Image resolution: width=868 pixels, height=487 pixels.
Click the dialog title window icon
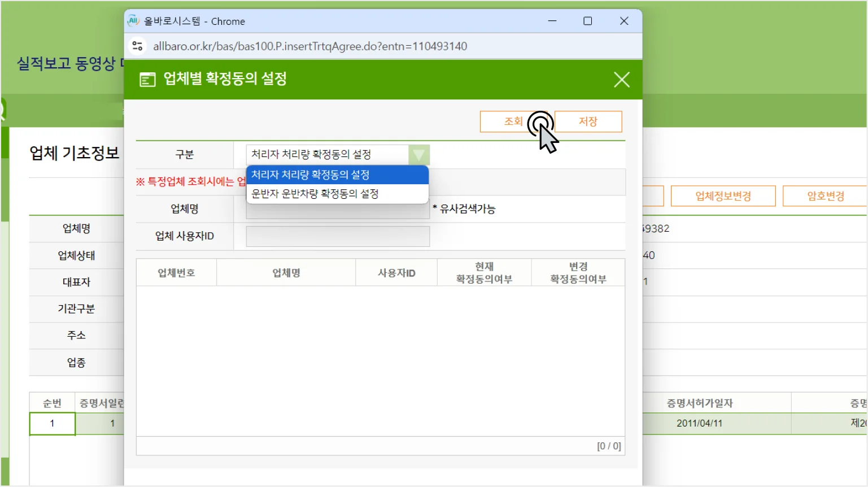tap(147, 80)
